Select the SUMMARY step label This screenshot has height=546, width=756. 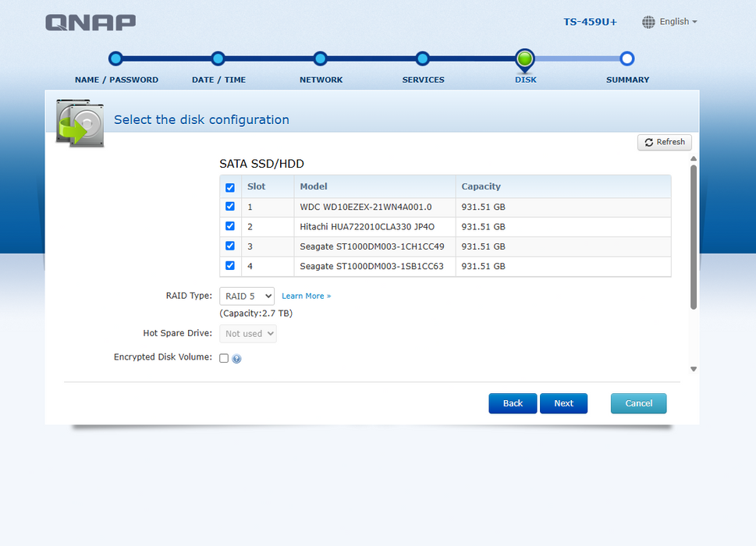(x=628, y=80)
